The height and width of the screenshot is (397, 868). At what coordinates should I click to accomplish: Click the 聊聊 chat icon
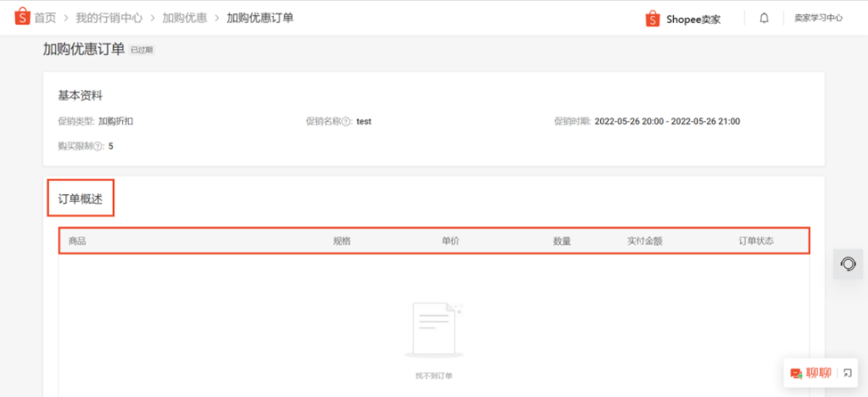(x=797, y=373)
